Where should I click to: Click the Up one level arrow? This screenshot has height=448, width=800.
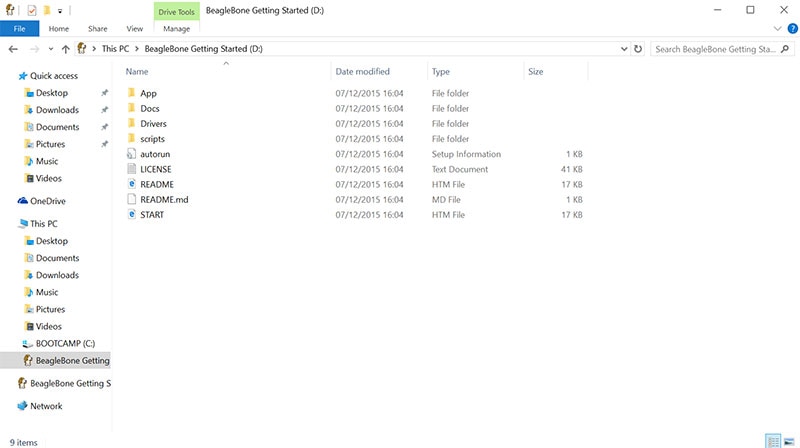(66, 48)
